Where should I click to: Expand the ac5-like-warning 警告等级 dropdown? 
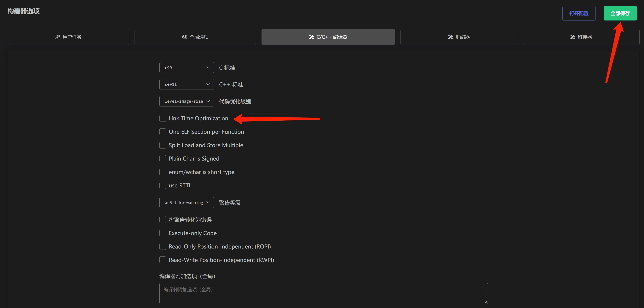pos(187,203)
